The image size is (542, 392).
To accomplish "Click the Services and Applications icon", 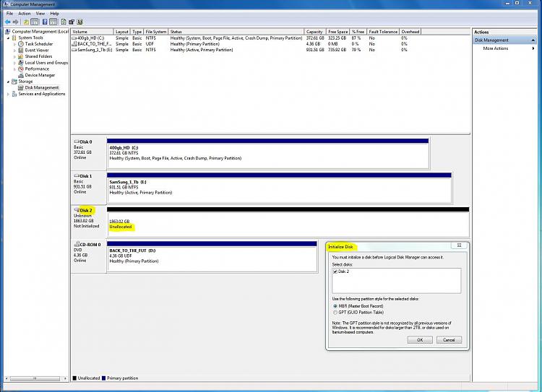I will click(x=14, y=94).
